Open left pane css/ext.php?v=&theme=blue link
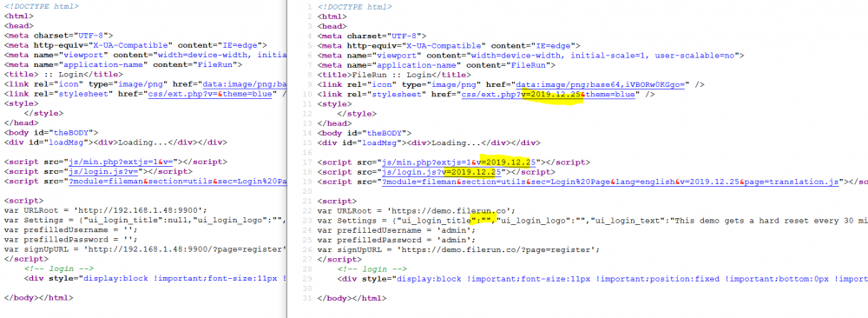868x318 pixels. tap(210, 94)
